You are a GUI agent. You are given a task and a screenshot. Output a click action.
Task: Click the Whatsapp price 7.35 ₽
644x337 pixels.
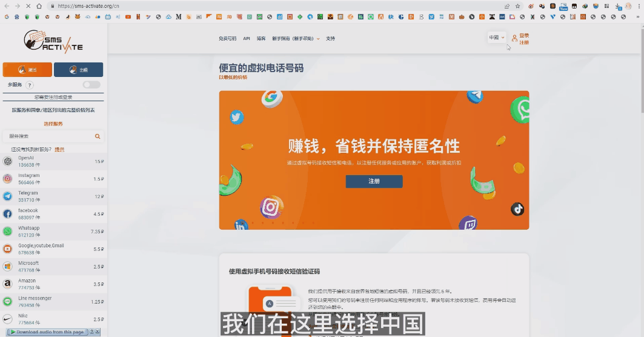pos(98,232)
